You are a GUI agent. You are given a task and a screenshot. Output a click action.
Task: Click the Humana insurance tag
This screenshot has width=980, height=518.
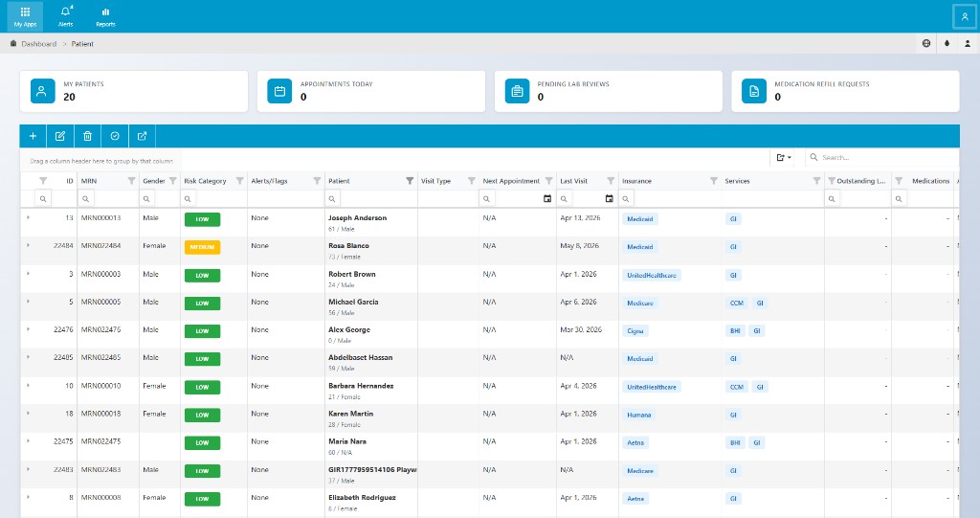pyautogui.click(x=638, y=415)
